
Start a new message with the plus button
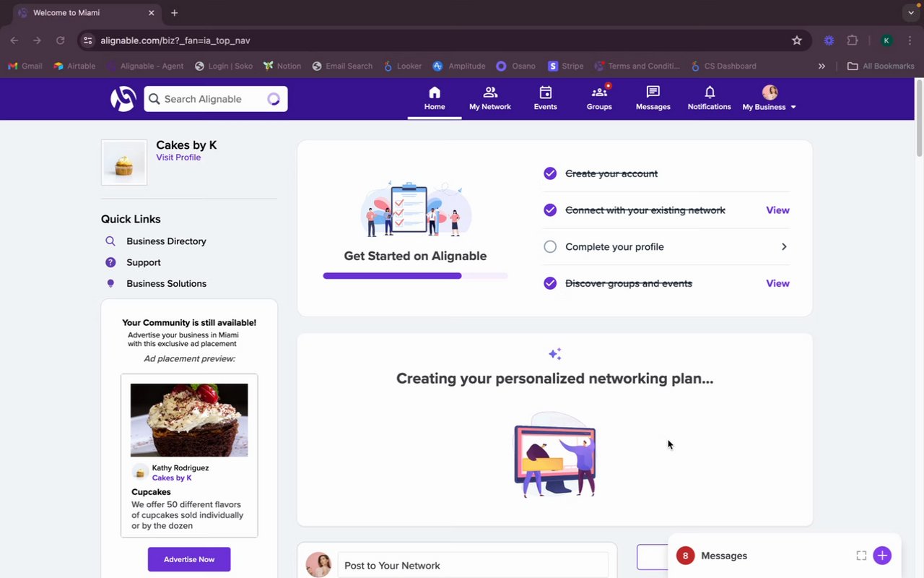pyautogui.click(x=882, y=556)
